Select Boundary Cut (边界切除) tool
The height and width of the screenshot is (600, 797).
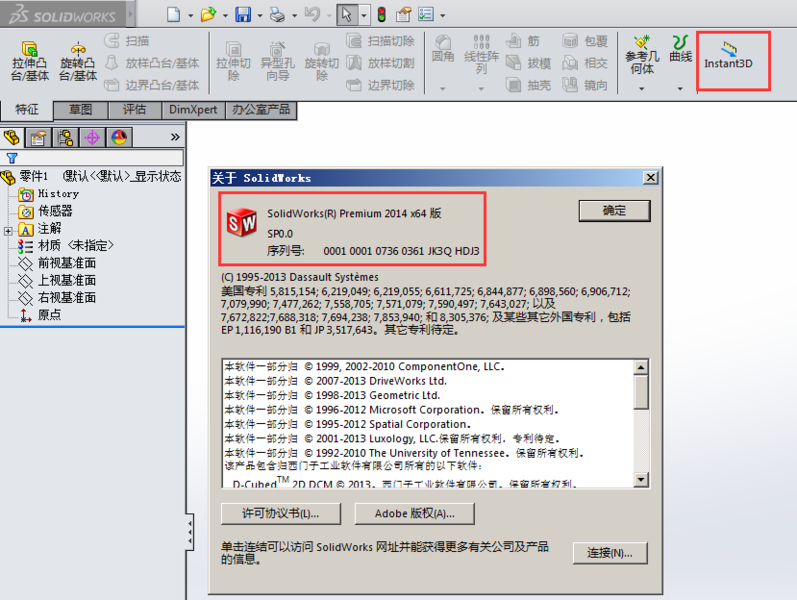pyautogui.click(x=381, y=85)
